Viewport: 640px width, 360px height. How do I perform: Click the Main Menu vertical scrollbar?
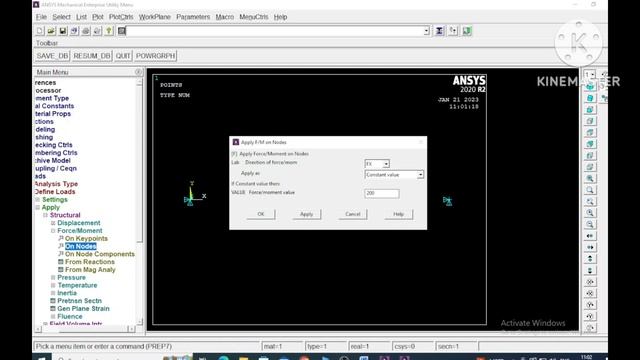click(140, 201)
